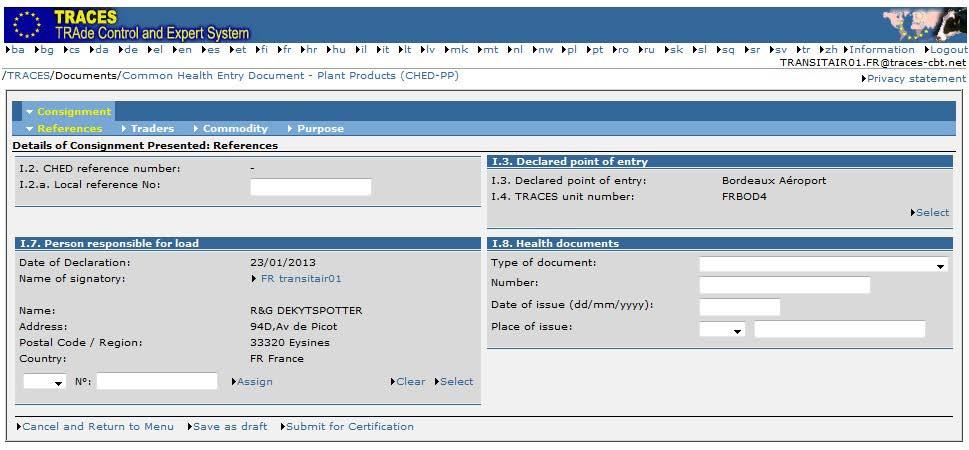Switch language to 'pl'

(x=570, y=50)
